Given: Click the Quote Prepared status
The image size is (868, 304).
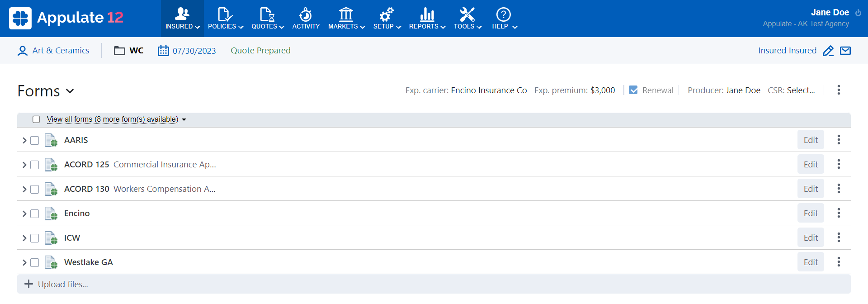Looking at the screenshot, I should (260, 51).
